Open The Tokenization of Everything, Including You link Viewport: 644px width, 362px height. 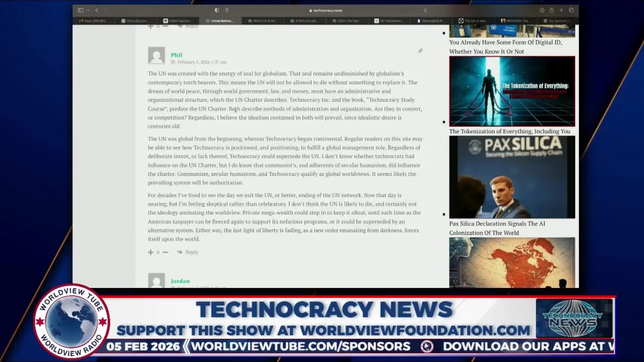[x=510, y=131]
